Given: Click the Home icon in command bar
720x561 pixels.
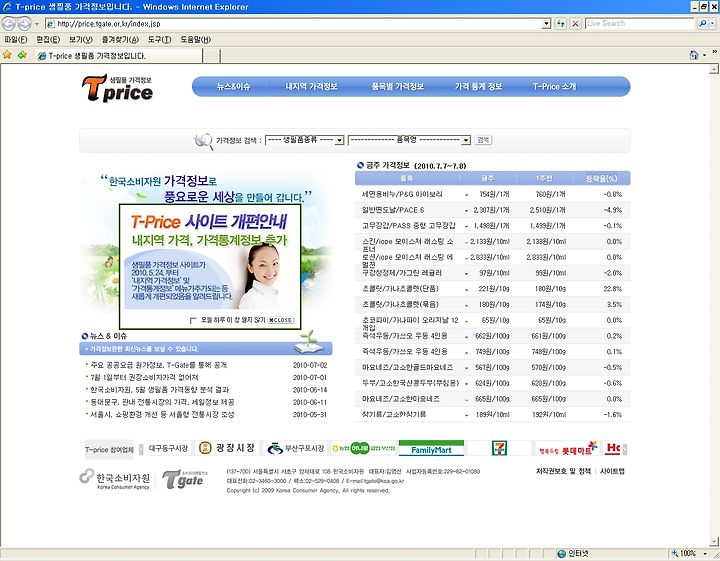Looking at the screenshot, I should pos(694,55).
